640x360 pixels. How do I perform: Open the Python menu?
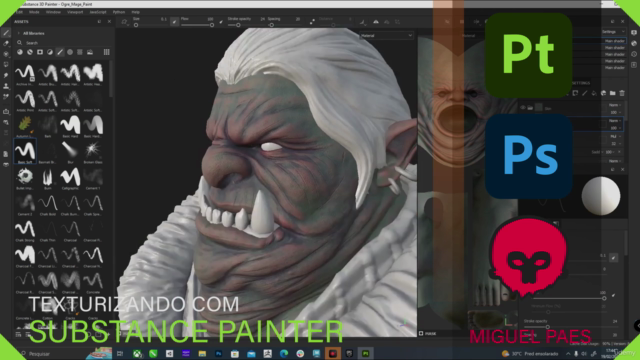coord(119,12)
